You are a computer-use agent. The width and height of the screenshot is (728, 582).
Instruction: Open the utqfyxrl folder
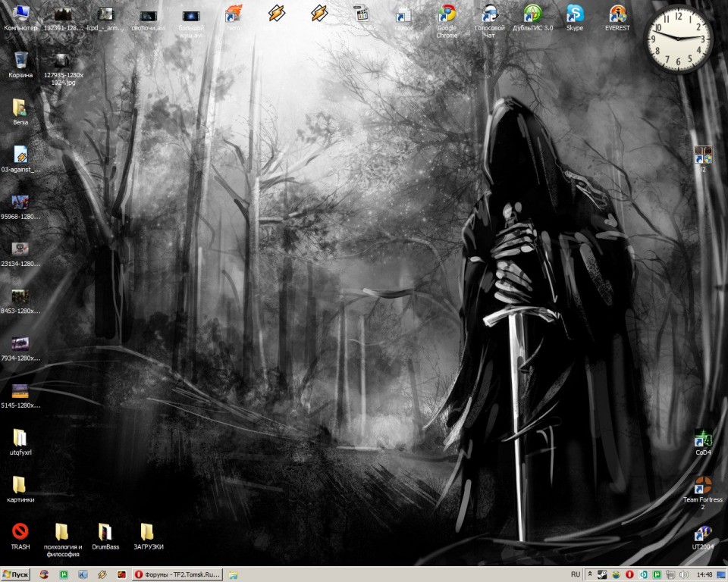pyautogui.click(x=20, y=442)
